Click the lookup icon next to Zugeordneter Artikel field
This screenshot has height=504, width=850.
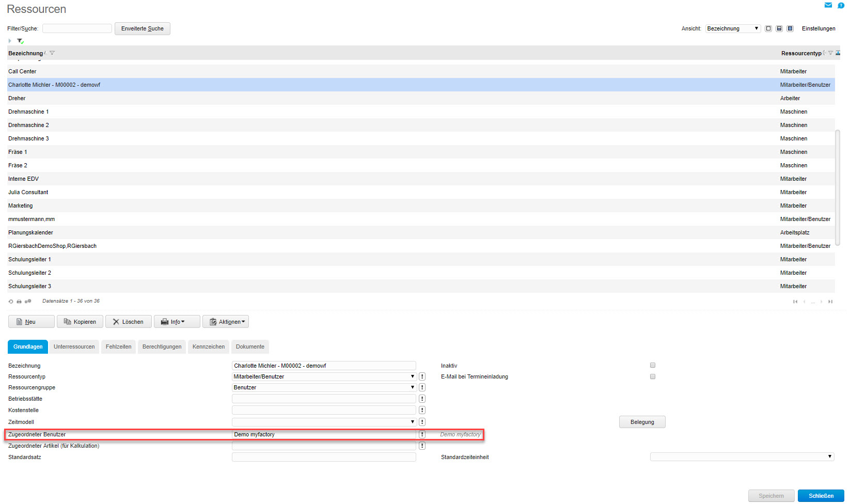pos(422,446)
